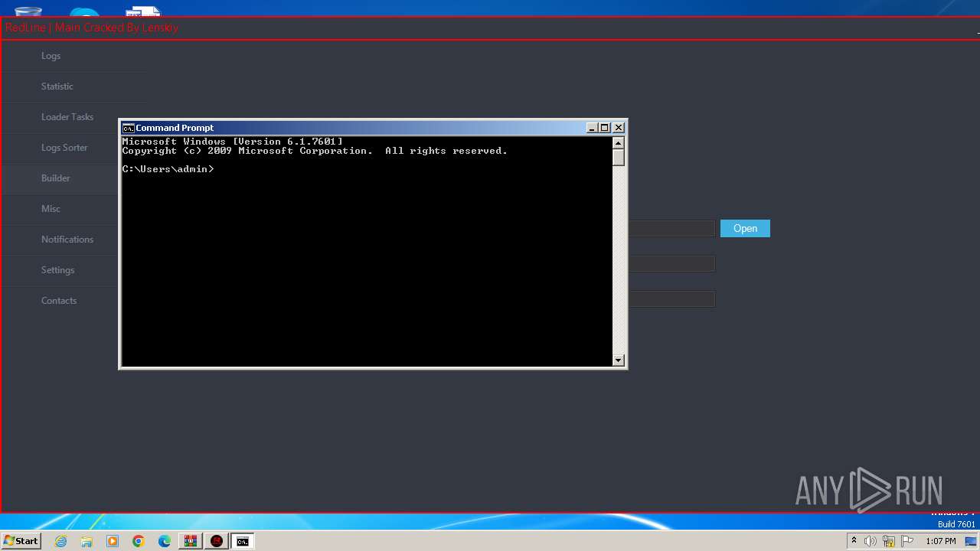Launch Microsoft Edge from the taskbar
The width and height of the screenshot is (980, 551).
[x=165, y=541]
